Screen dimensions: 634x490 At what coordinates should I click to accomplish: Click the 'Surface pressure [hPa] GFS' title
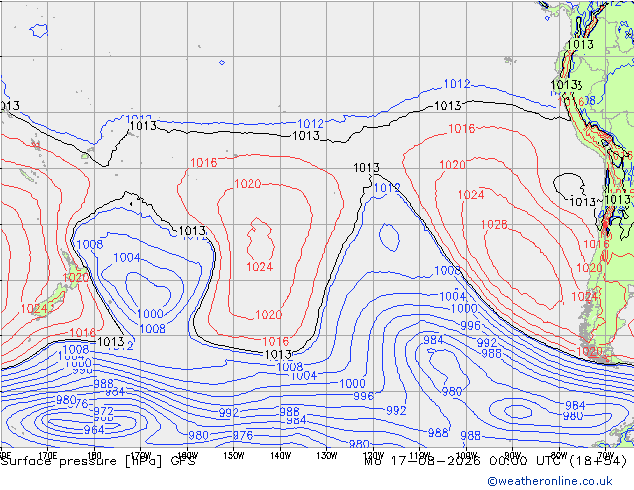[98, 461]
